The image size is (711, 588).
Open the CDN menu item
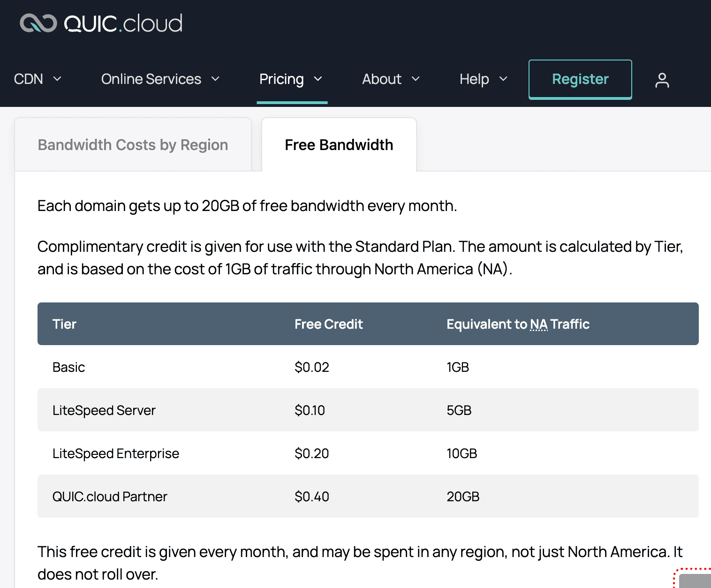pyautogui.click(x=29, y=79)
